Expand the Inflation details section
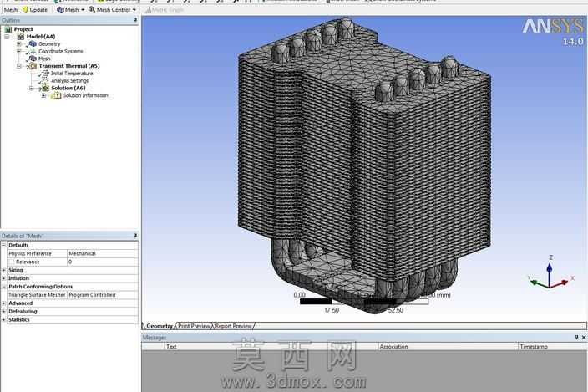The image size is (588, 392). click(x=3, y=278)
